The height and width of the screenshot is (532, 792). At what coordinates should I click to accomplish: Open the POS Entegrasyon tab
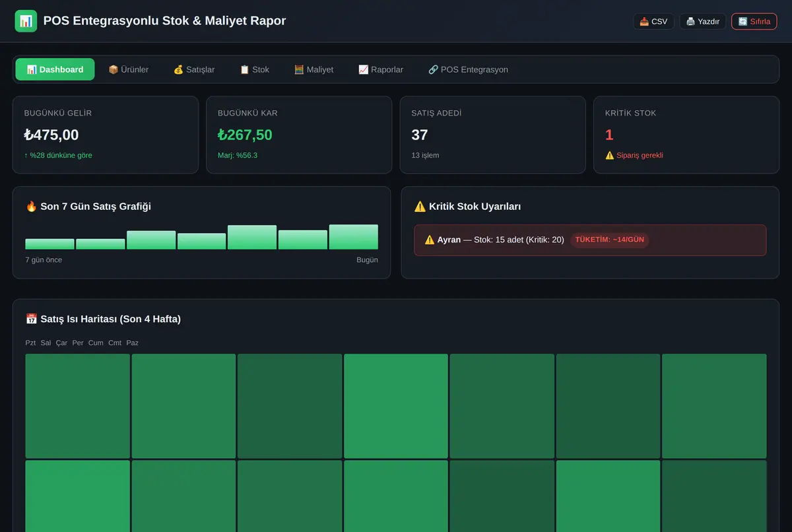(468, 69)
